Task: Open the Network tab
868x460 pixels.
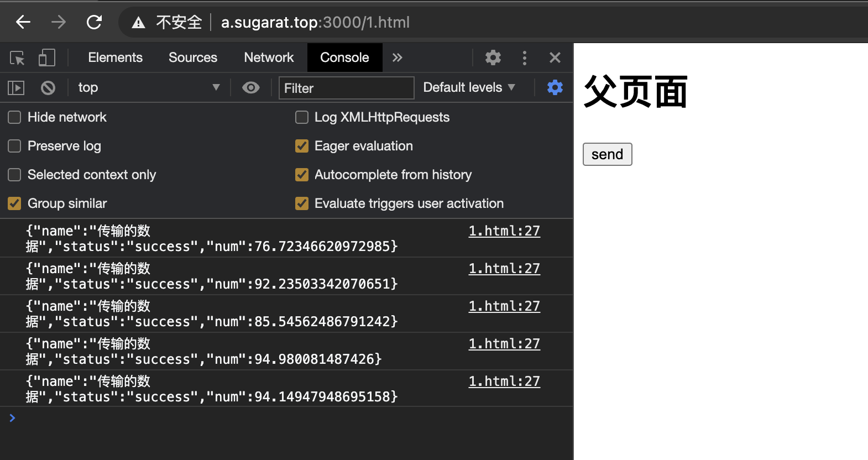Action: pos(269,57)
